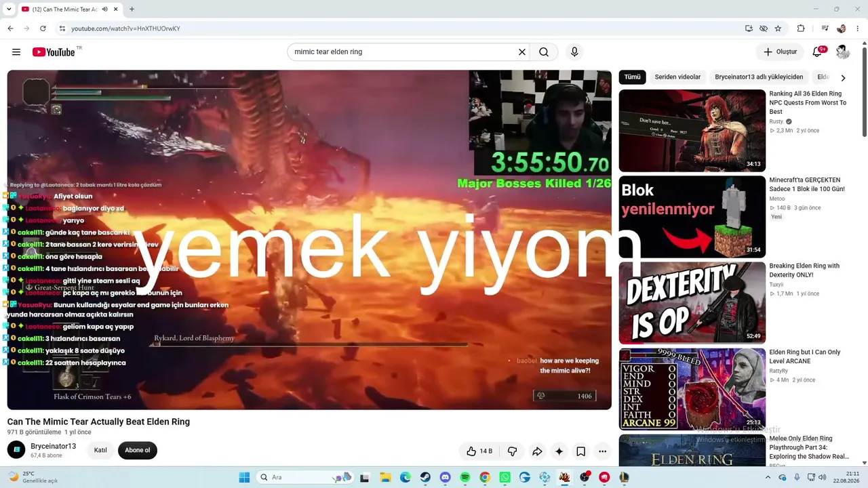The image size is (868, 488).
Task: Open a new browser tab
Action: pyautogui.click(x=132, y=9)
